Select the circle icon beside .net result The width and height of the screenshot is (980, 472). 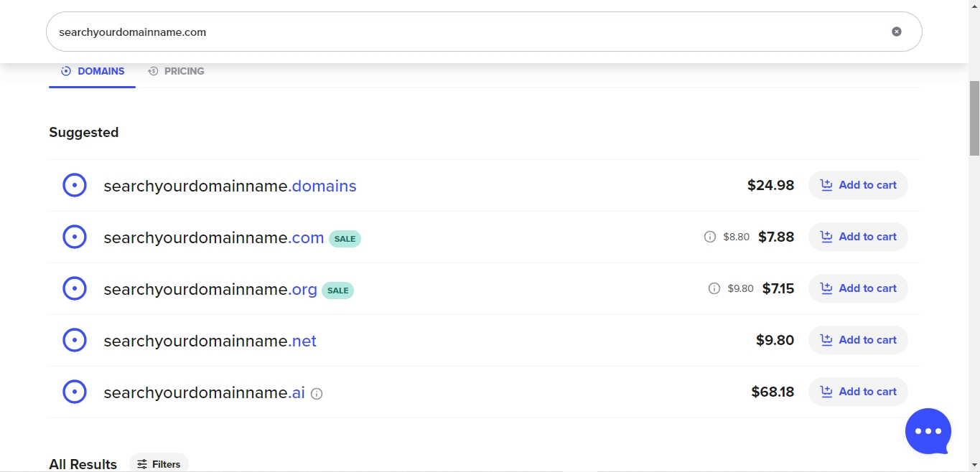tap(75, 341)
